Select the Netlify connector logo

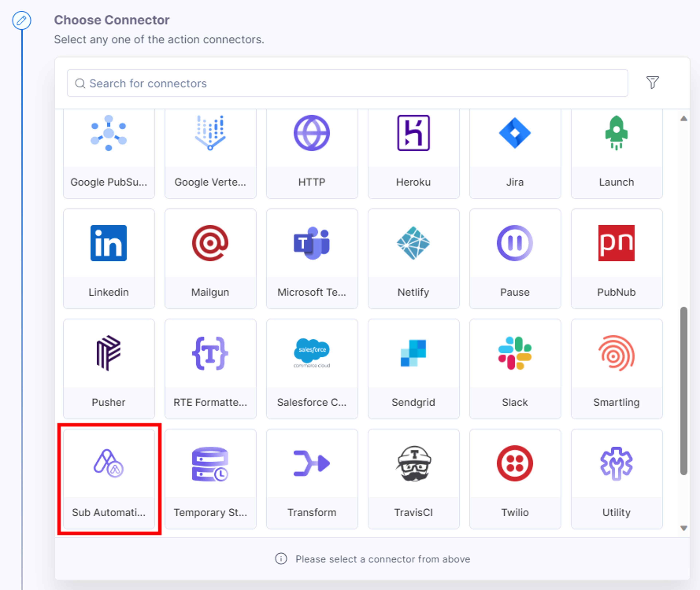pyautogui.click(x=413, y=243)
